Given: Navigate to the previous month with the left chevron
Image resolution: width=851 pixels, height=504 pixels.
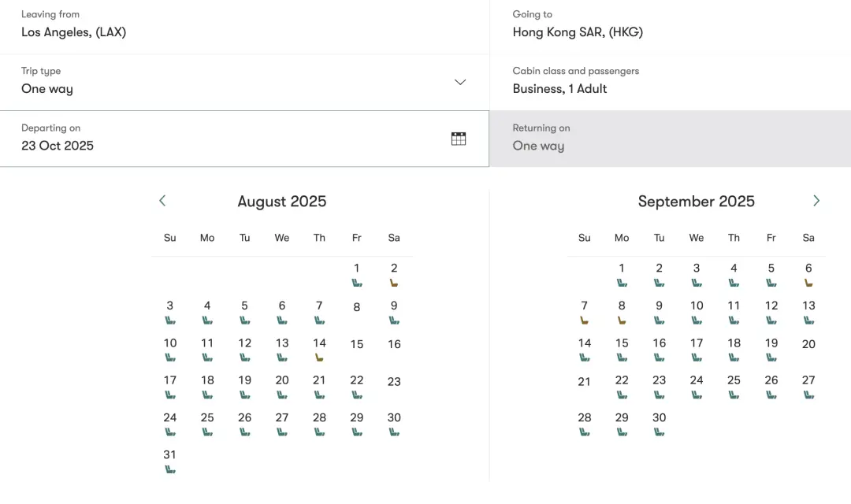Looking at the screenshot, I should click(162, 201).
